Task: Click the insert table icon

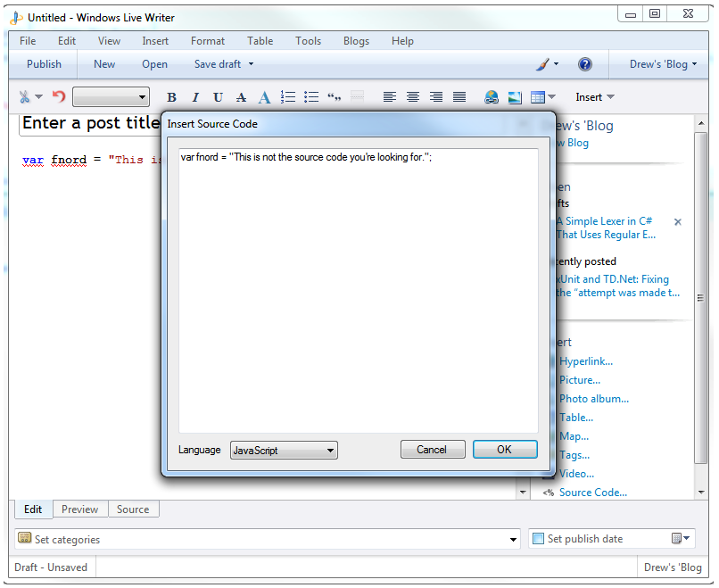Action: pos(537,97)
